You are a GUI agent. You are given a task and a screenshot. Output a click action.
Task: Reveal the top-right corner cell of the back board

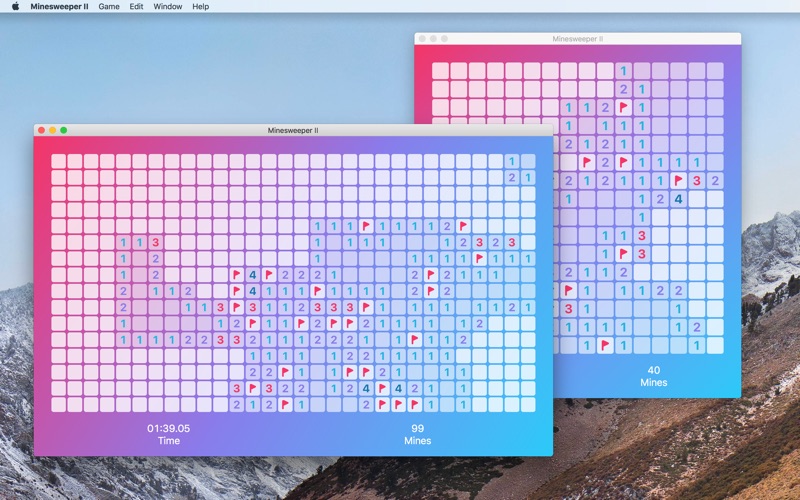pyautogui.click(x=715, y=70)
